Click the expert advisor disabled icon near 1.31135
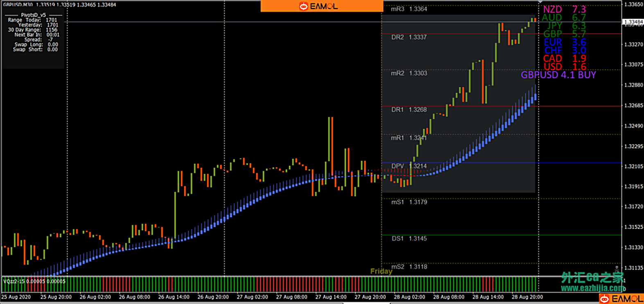This screenshot has width=644, height=304. pyautogui.click(x=617, y=268)
